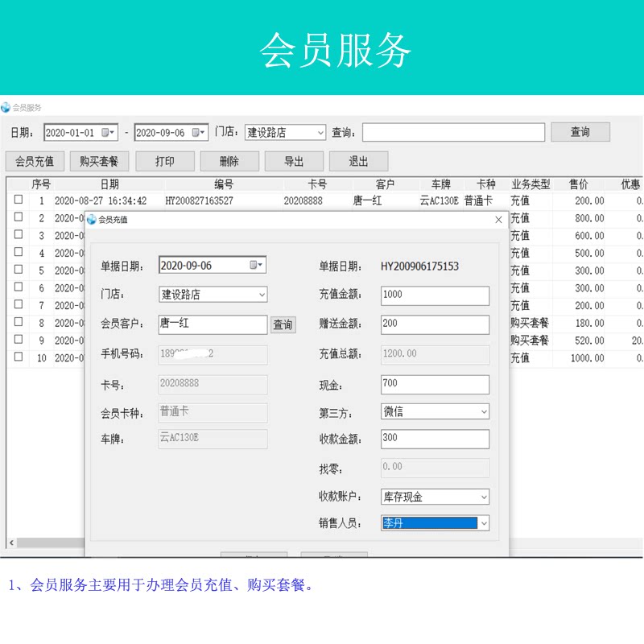The height and width of the screenshot is (644, 644).
Task: Tick the checkbox for row 4
Action: coord(19,252)
